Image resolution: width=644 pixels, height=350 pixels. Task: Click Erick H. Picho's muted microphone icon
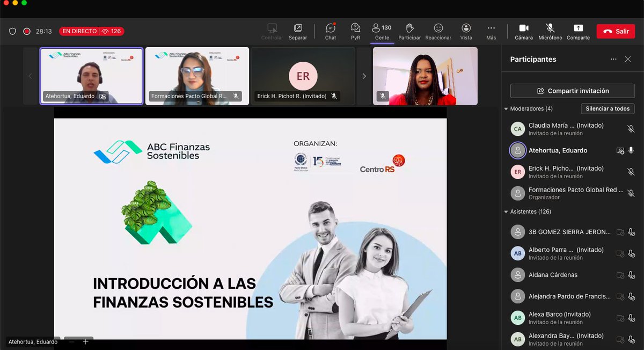click(x=631, y=172)
